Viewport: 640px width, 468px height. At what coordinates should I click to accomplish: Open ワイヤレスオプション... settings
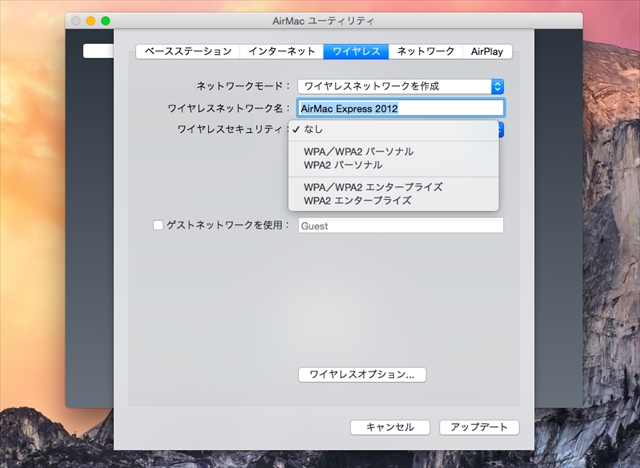(362, 375)
